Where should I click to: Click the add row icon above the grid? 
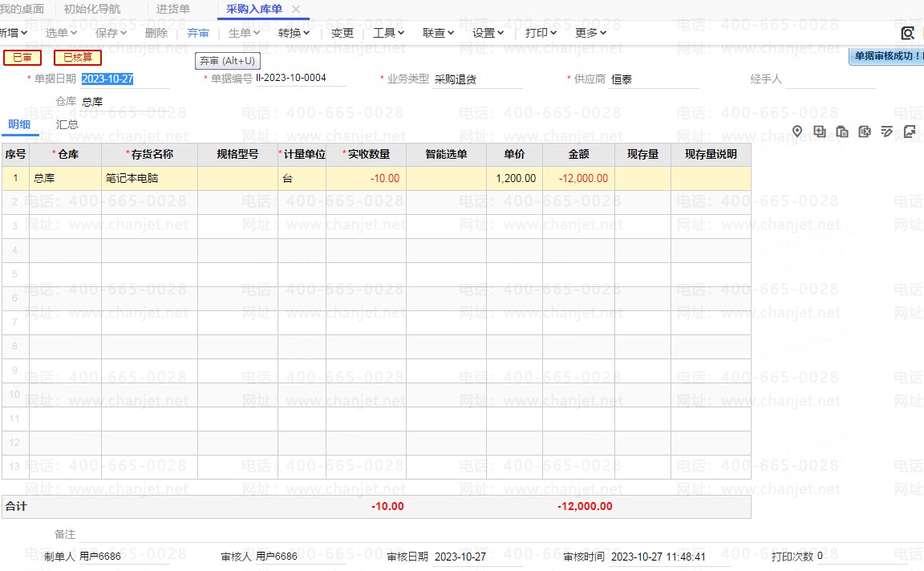819,132
